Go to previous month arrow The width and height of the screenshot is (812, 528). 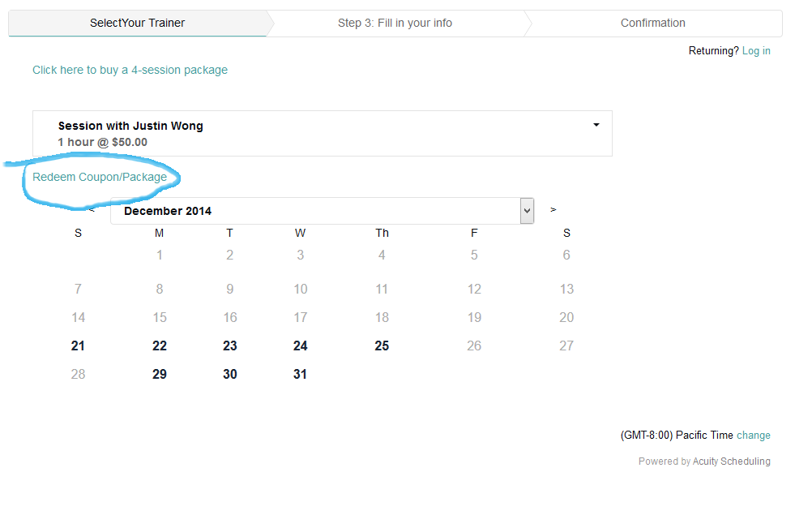(x=92, y=210)
